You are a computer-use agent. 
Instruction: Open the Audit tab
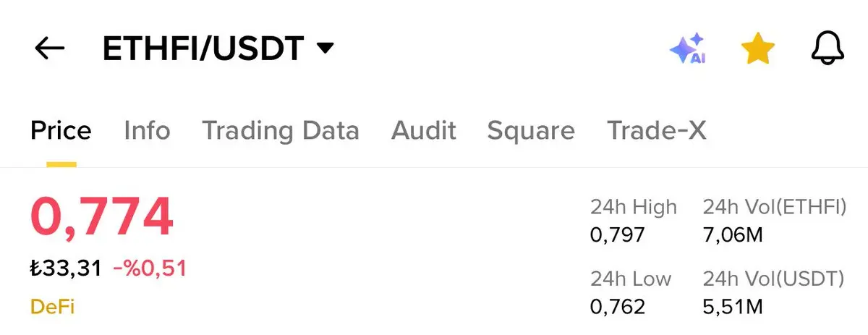point(423,131)
